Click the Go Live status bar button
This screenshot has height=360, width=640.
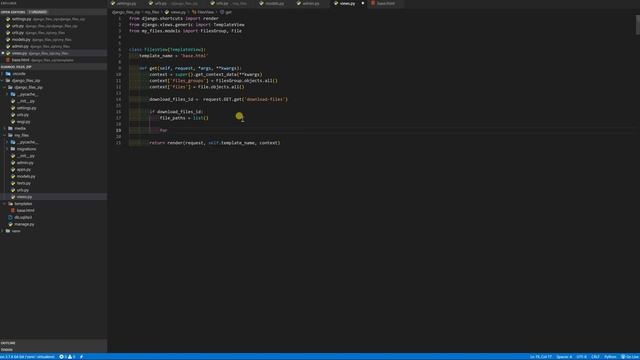[629, 357]
